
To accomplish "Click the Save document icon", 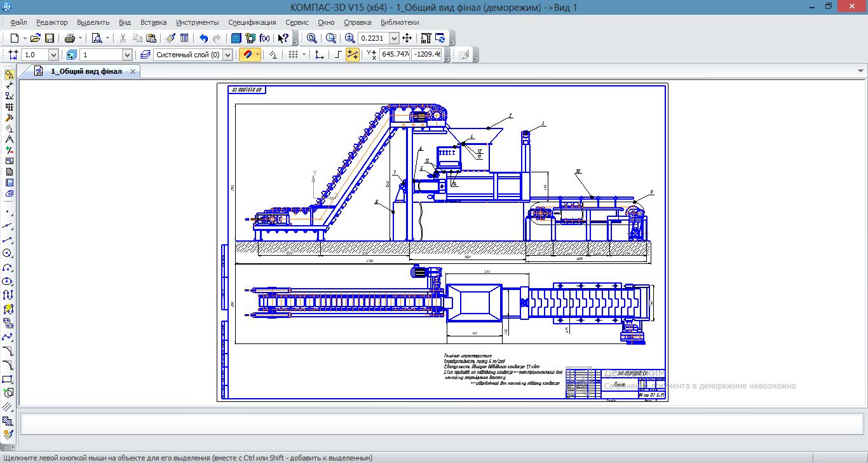I will point(50,38).
